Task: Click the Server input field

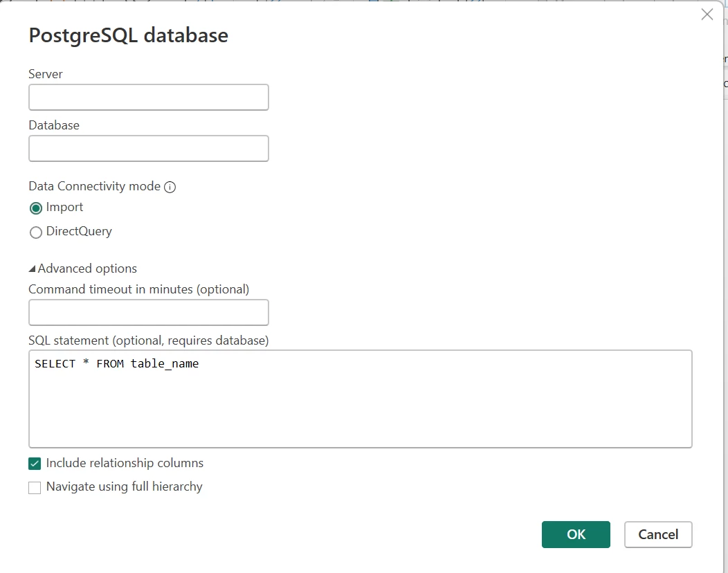Action: tap(149, 97)
